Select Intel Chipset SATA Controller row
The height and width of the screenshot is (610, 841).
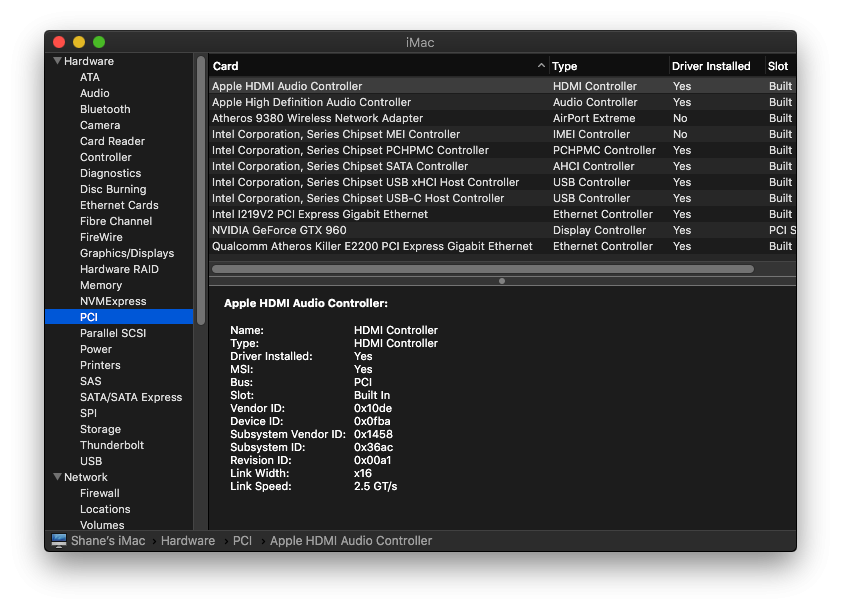(x=502, y=166)
